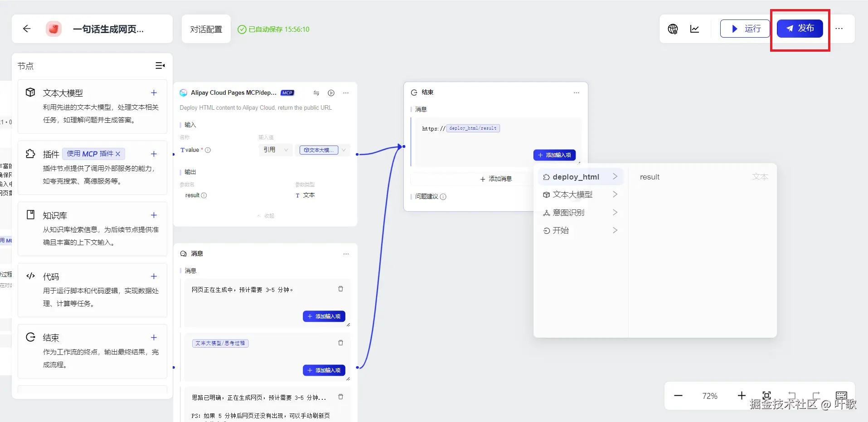Fit the canvas to screen
Viewport: 868px width, 422px height.
[766, 395]
